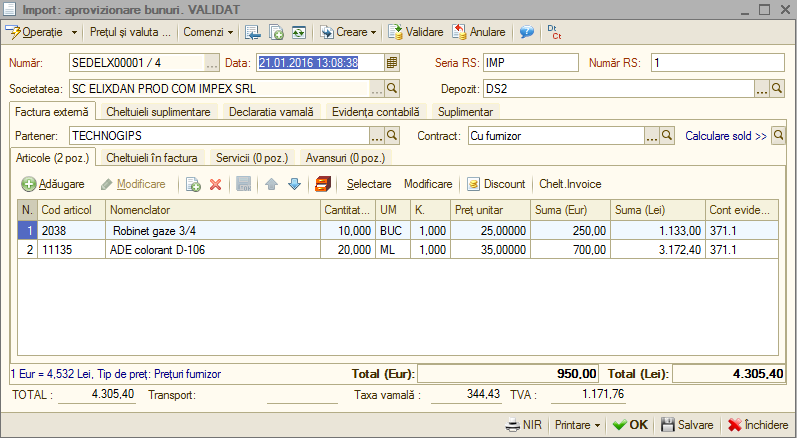Click the blue help speech bubble icon
Screen dimensions: 797x438
(527, 32)
